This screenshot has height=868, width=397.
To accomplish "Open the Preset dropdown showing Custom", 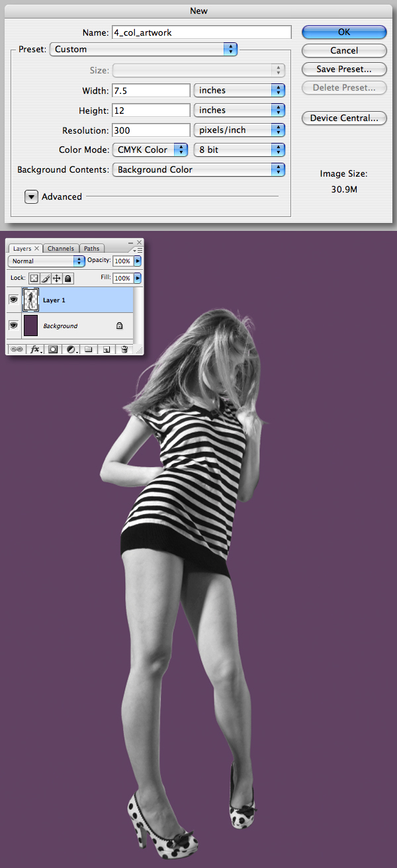I will click(144, 49).
